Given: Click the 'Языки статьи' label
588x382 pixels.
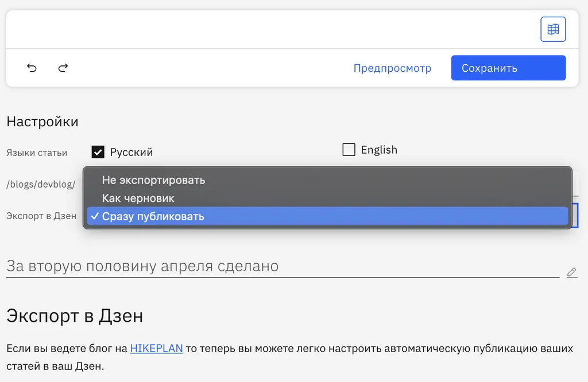Looking at the screenshot, I should point(37,153).
